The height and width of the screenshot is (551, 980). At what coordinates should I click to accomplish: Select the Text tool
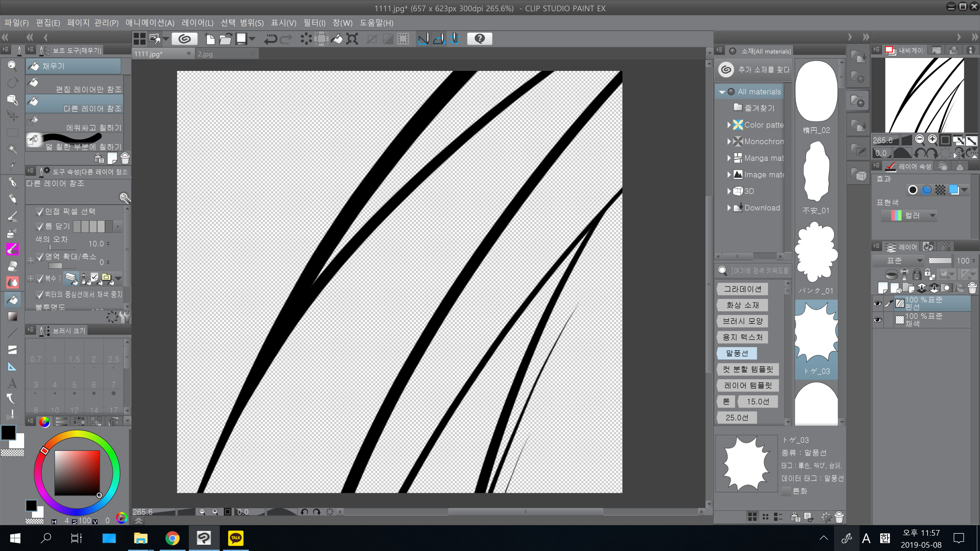(12, 383)
